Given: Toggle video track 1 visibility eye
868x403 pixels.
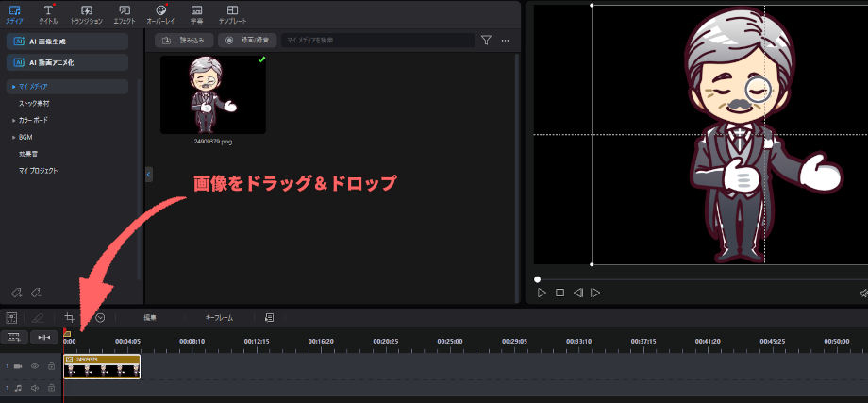Looking at the screenshot, I should [x=35, y=365].
